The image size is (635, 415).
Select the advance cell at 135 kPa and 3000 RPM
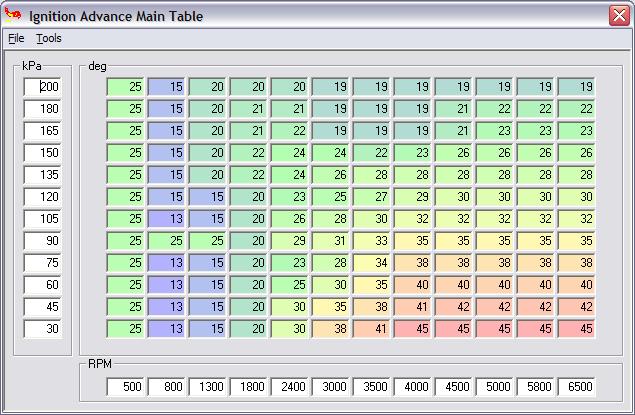(330, 175)
